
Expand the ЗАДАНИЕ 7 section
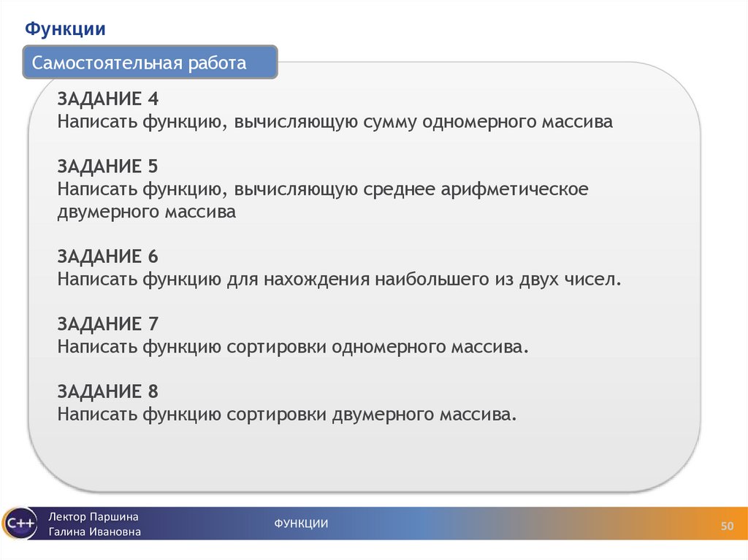(107, 322)
